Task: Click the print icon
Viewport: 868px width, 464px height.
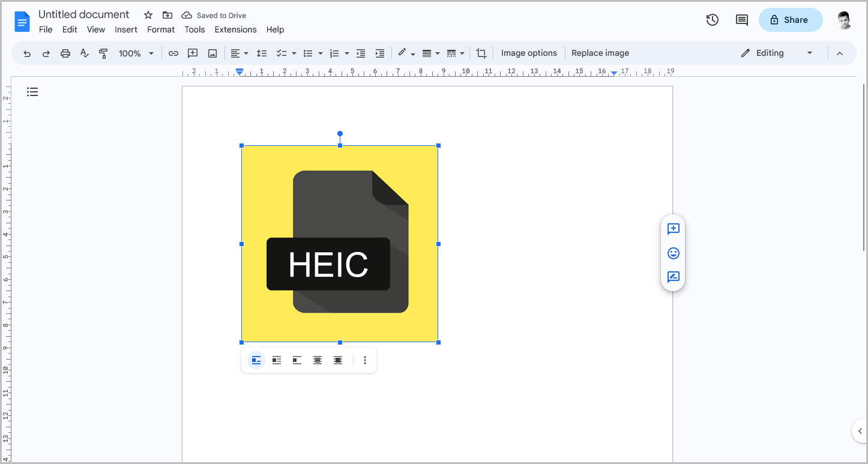Action: (x=65, y=53)
